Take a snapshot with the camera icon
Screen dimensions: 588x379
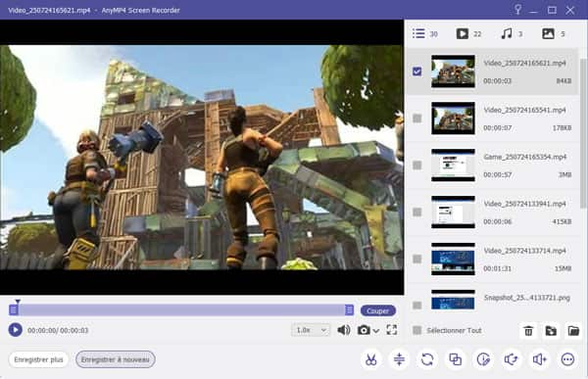point(363,330)
